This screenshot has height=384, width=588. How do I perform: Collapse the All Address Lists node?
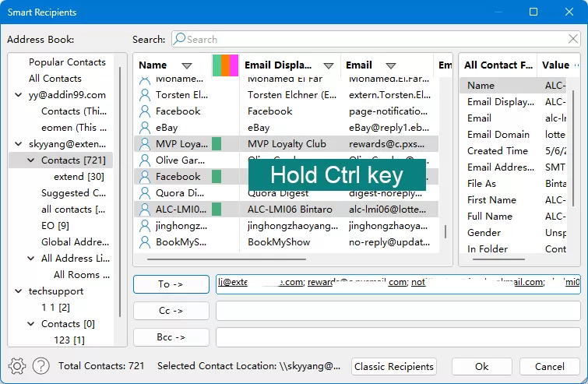[x=31, y=259]
